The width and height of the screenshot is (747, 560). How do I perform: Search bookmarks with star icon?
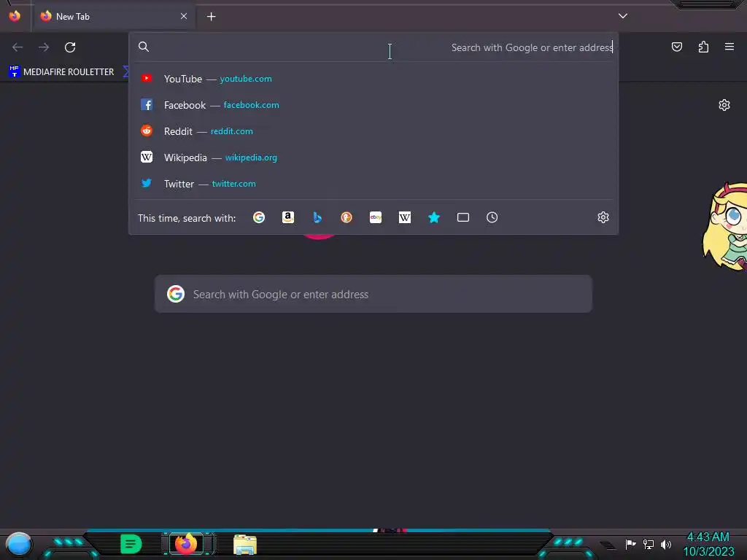pyautogui.click(x=434, y=217)
